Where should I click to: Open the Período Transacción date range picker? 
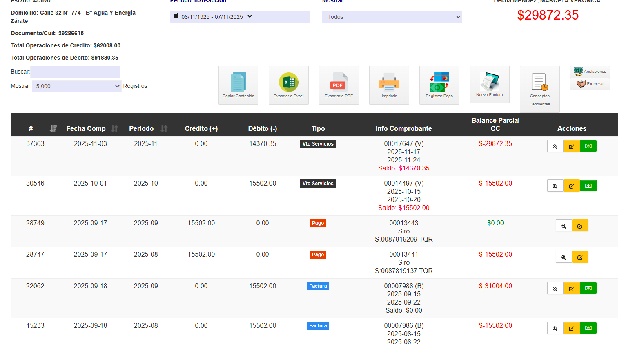point(240,17)
